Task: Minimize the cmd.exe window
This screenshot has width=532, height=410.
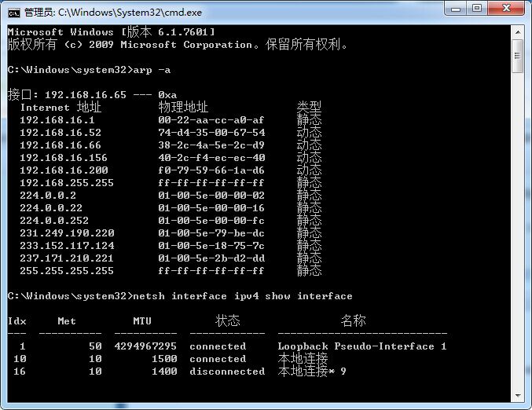Action: 456,9
